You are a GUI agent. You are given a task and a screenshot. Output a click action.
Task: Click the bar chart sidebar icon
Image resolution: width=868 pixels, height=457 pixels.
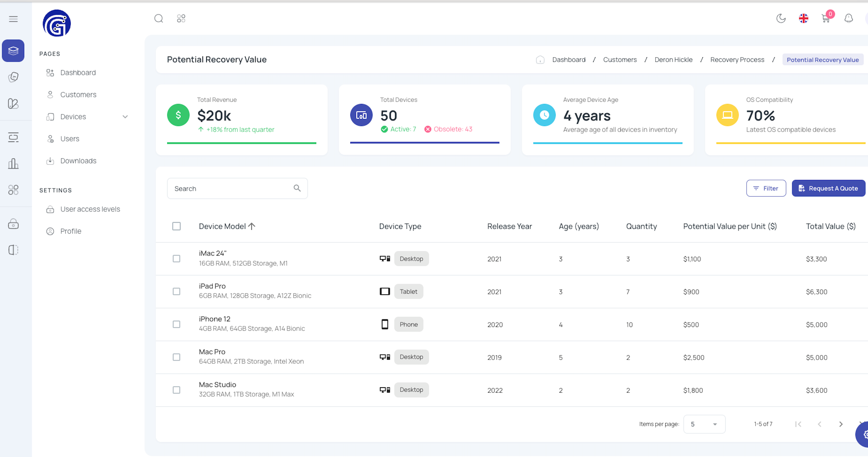[13, 164]
